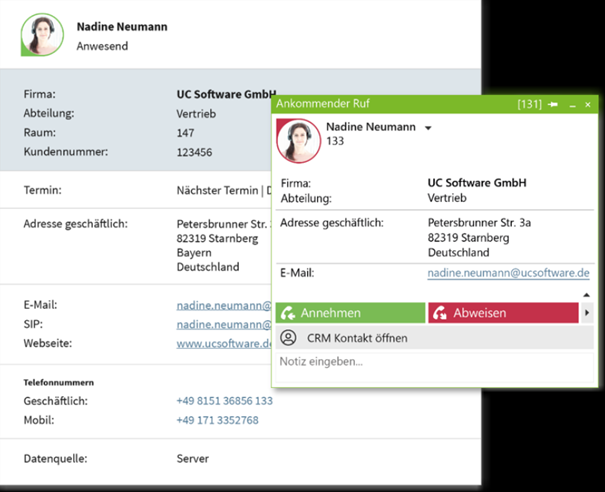Image resolution: width=605 pixels, height=492 pixels.
Task: Click UC Software GmbH in the call popup
Action: pos(477,183)
